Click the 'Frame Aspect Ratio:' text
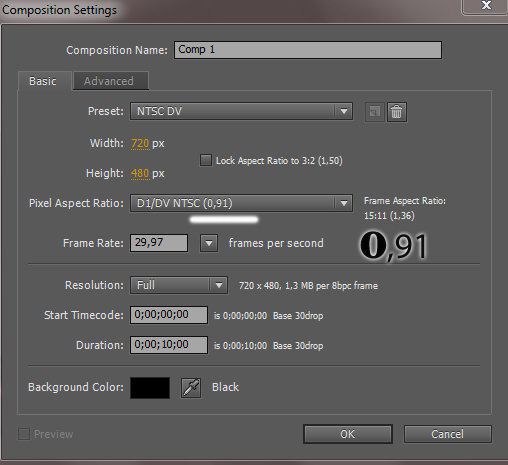Screen dimensions: 508x465 [405, 201]
